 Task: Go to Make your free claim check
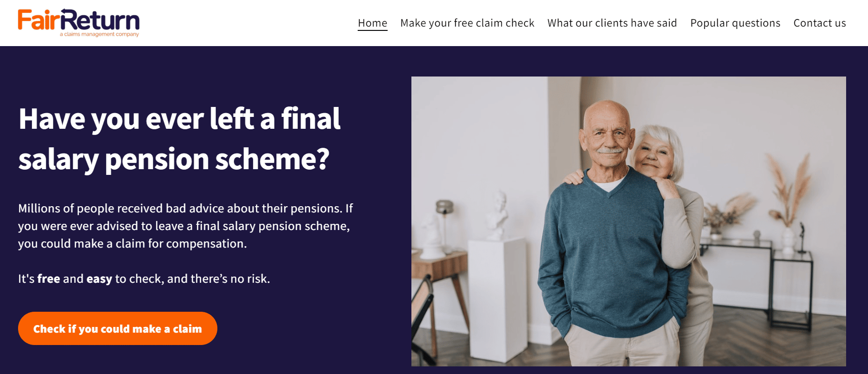tap(467, 23)
